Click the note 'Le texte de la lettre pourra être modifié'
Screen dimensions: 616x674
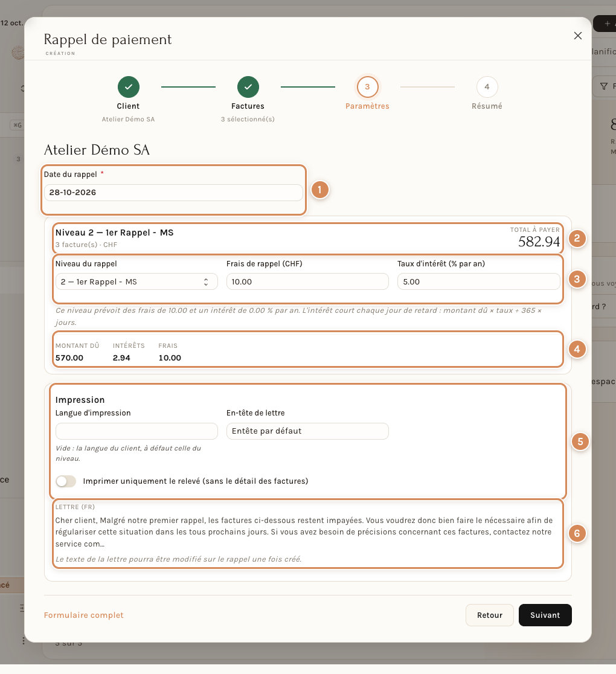point(178,559)
